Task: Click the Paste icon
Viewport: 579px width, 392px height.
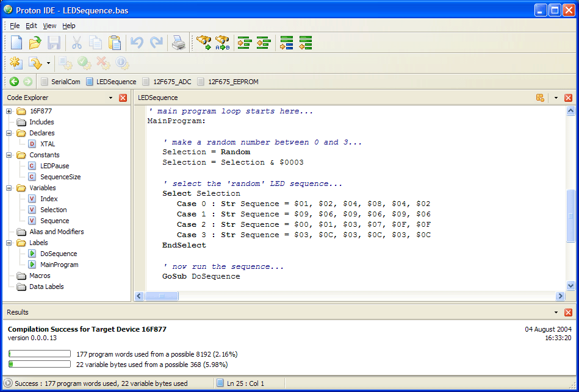Action: [x=113, y=43]
